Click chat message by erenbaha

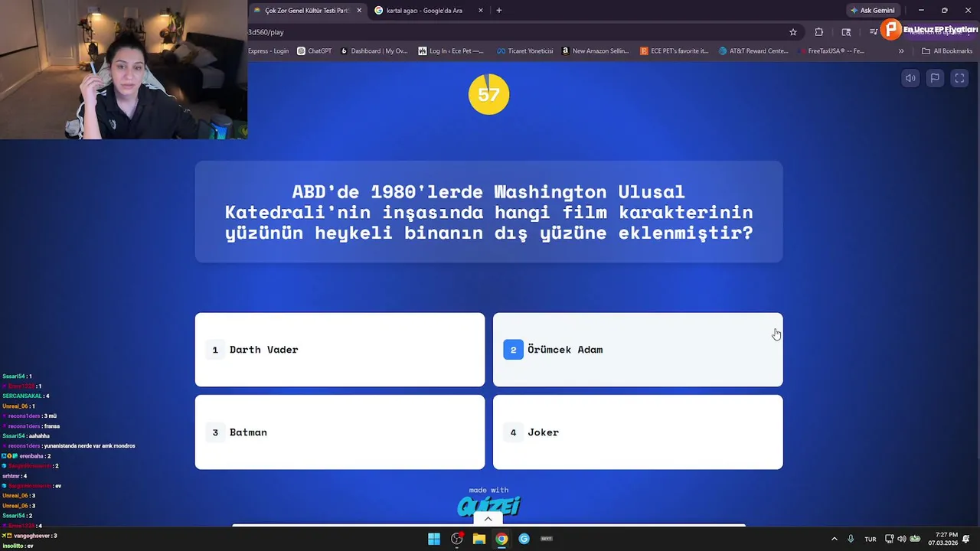[26, 456]
